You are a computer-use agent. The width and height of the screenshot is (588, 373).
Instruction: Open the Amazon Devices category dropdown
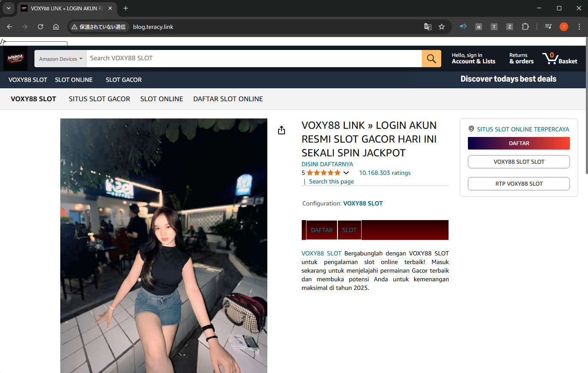61,59
